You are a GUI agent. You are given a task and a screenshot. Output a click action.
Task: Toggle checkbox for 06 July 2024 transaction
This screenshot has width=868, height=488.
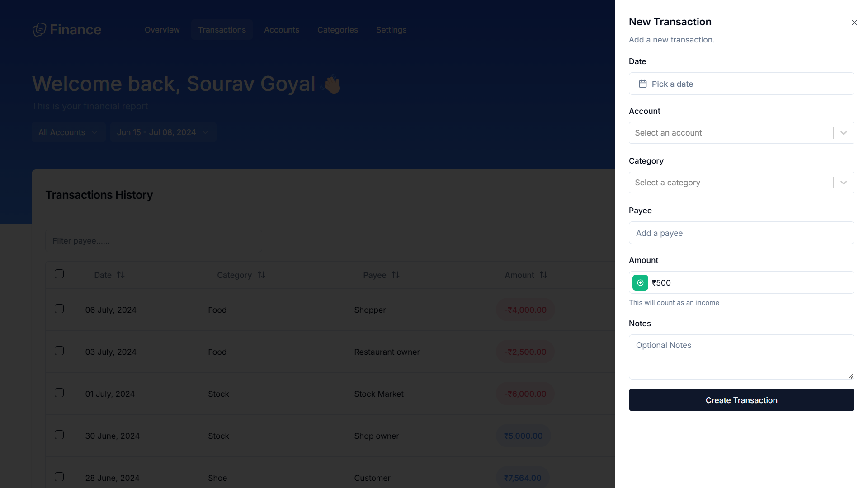[x=59, y=309]
